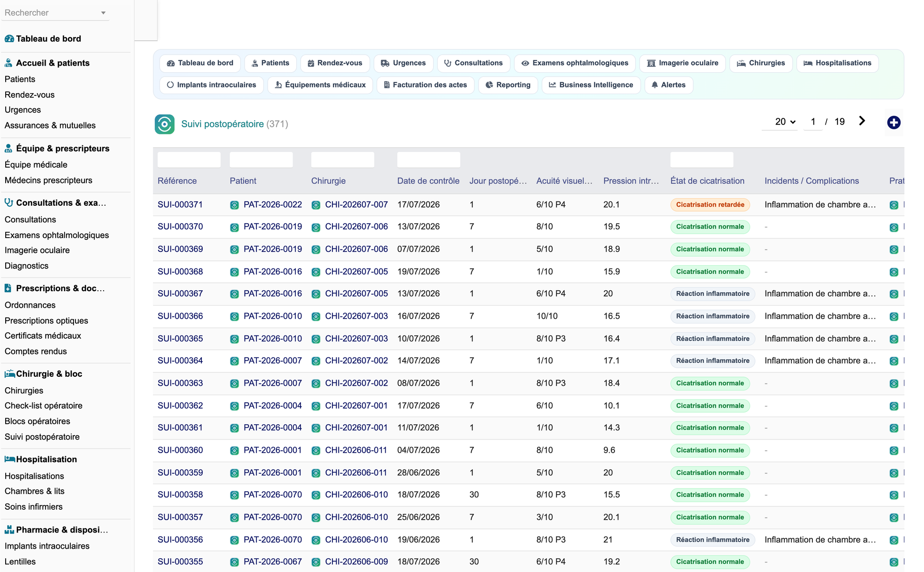Click the bell icon on Alertes tab

pyautogui.click(x=655, y=85)
